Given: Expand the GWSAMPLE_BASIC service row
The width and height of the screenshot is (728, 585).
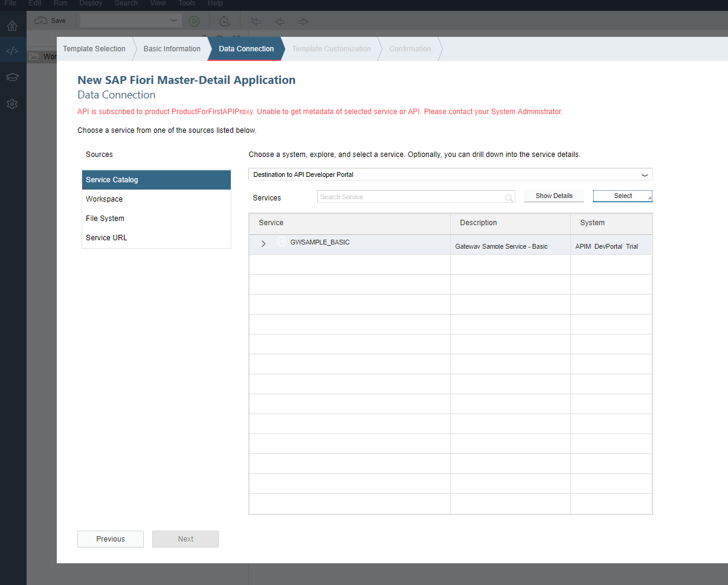Looking at the screenshot, I should (x=263, y=244).
